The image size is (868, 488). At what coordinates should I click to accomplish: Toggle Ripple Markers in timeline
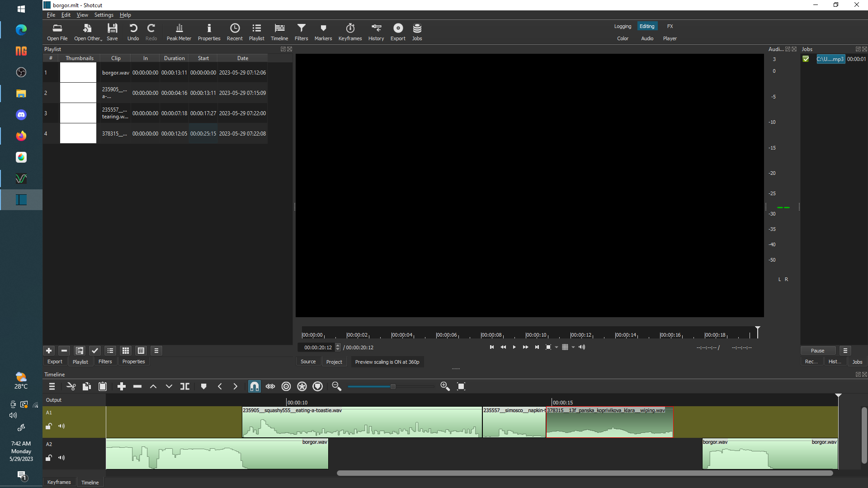318,386
